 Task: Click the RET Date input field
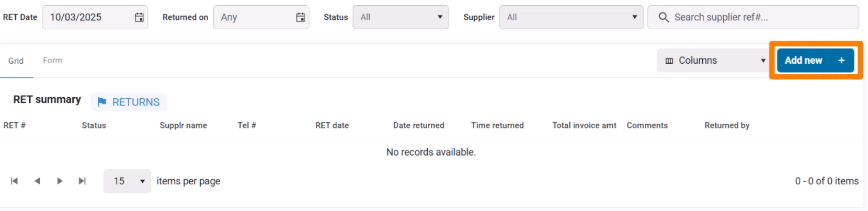coord(86,17)
